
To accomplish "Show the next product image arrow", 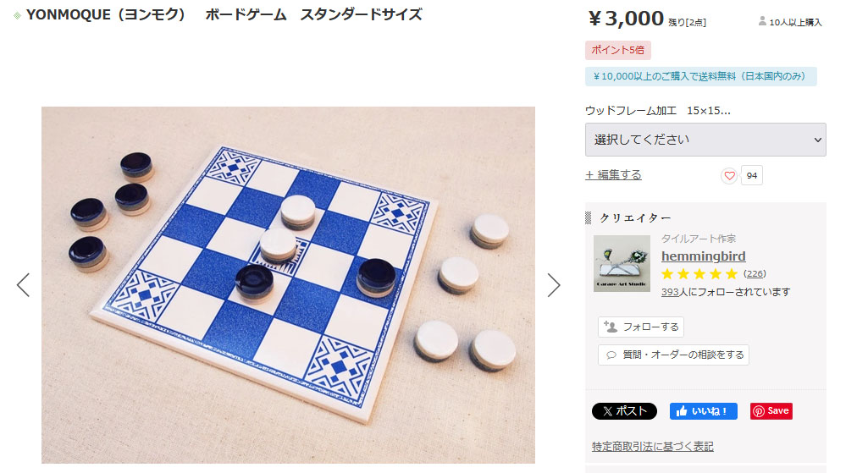I will pyautogui.click(x=554, y=285).
